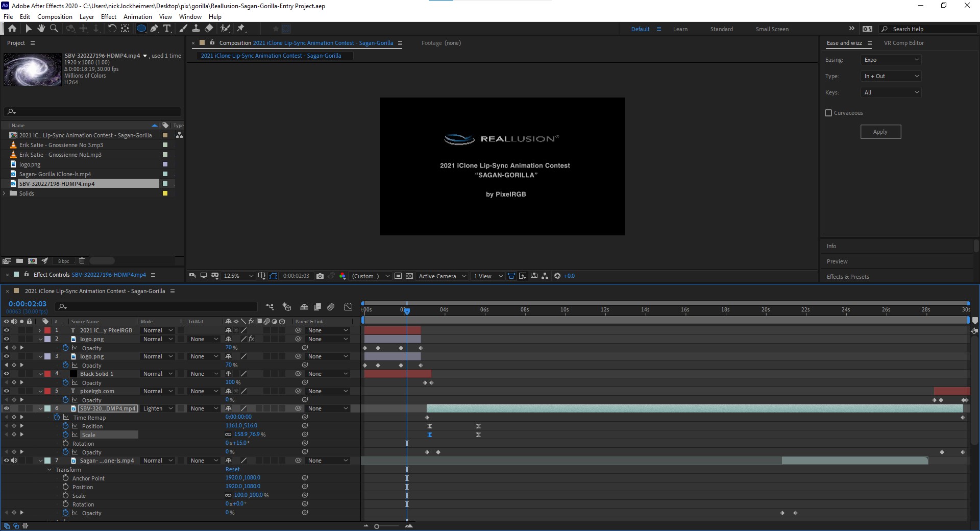
Task: Open Show Channel color management icon
Action: 342,276
